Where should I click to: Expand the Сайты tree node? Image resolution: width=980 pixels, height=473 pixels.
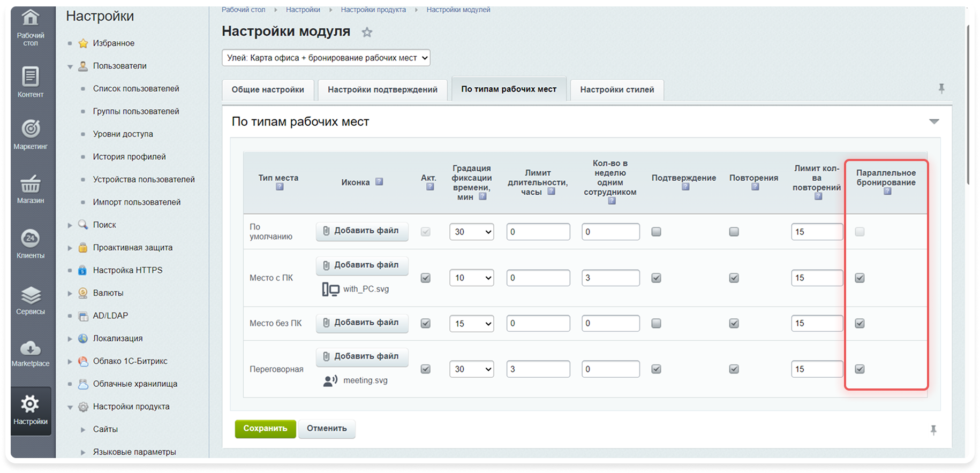point(83,430)
